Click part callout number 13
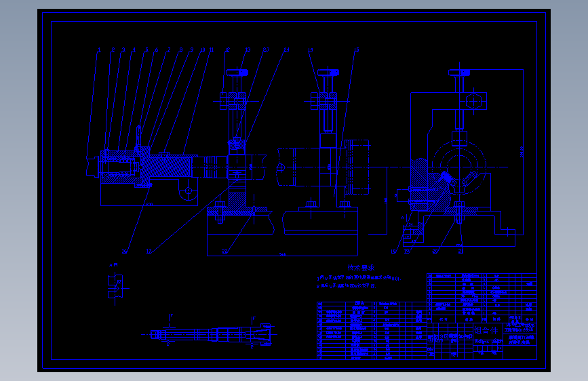 point(248,50)
